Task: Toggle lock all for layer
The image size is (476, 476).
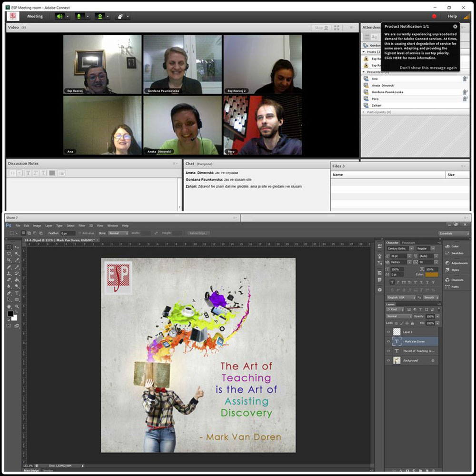Action: click(x=412, y=323)
